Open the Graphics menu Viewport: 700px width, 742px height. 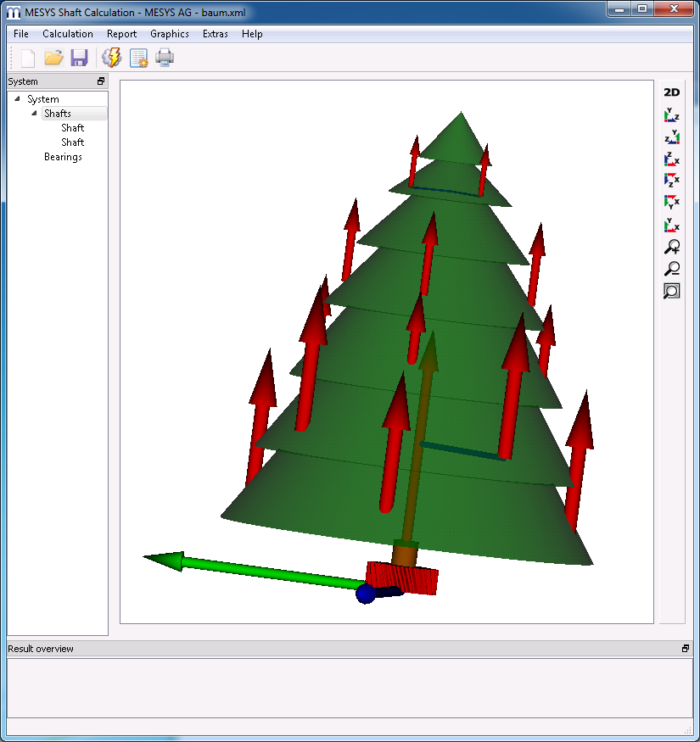pyautogui.click(x=170, y=34)
